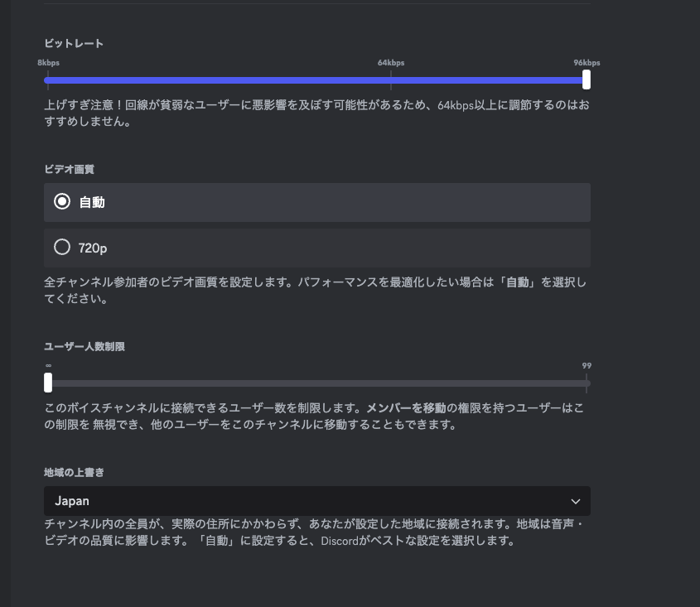Click the ビットレート section heading

(74, 42)
